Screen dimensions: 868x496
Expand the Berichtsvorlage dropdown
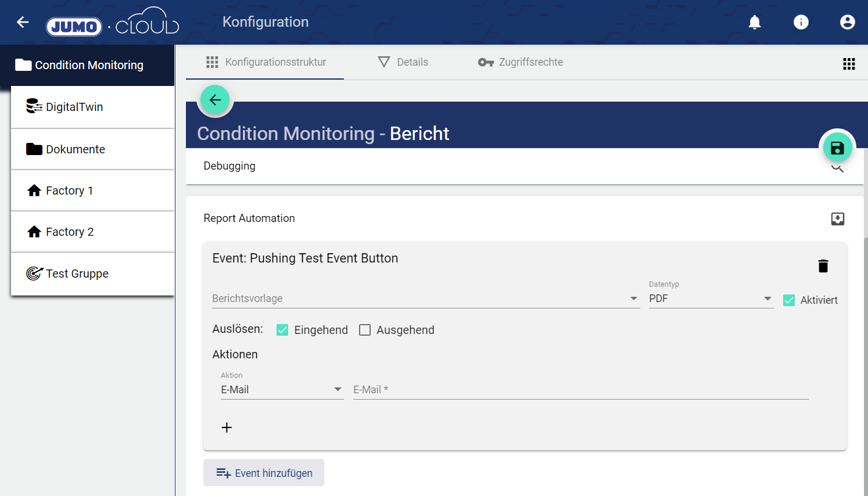tap(425, 299)
